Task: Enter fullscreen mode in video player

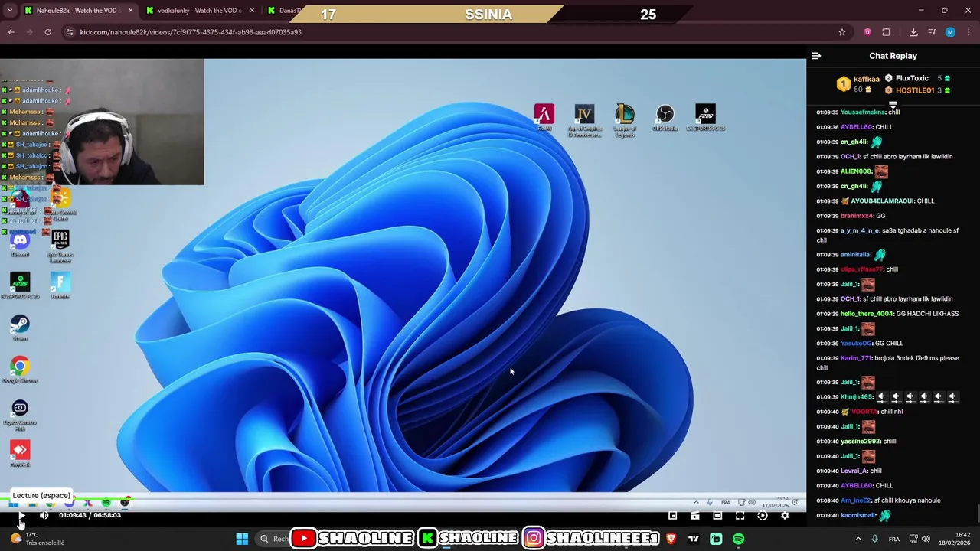Action: [x=740, y=516]
